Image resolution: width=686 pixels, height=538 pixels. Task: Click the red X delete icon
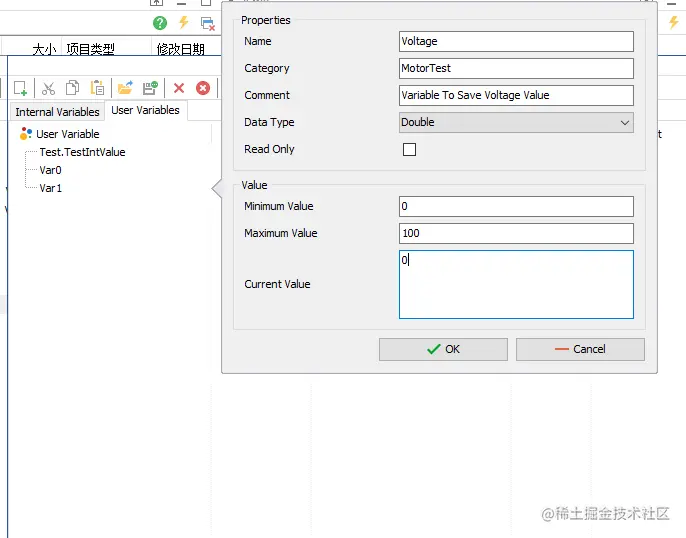(x=179, y=88)
